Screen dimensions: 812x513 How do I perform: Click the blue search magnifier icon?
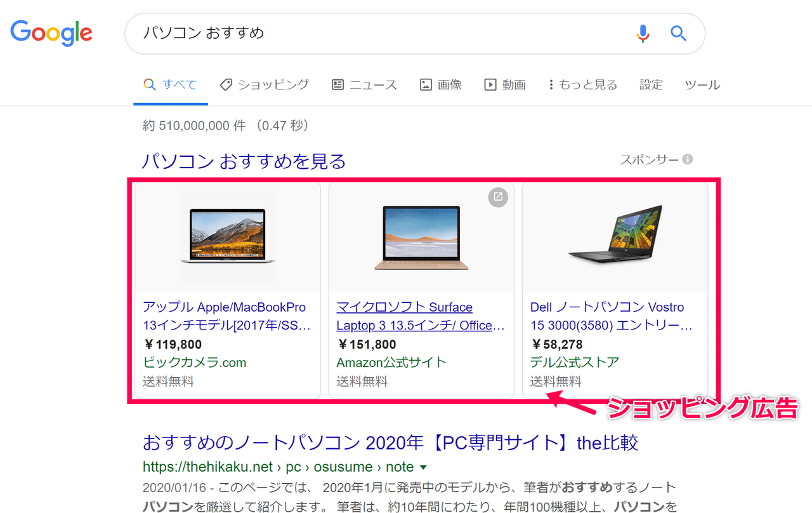(679, 33)
